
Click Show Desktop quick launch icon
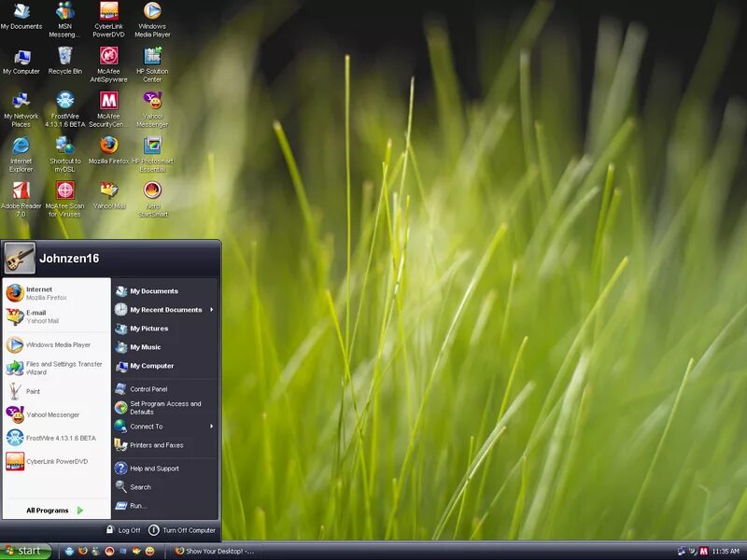123,551
